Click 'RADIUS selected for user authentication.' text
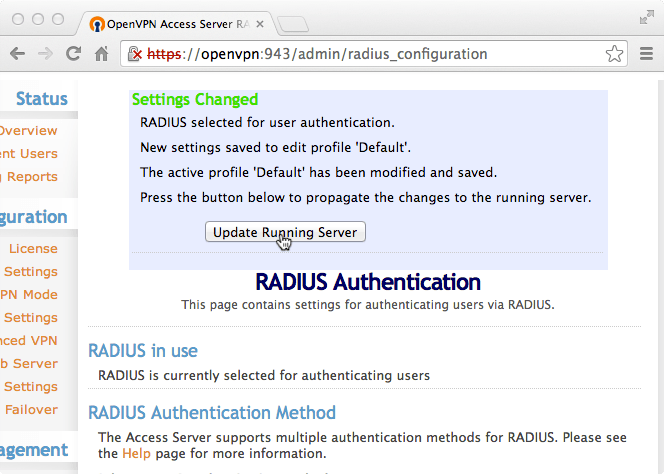The height and width of the screenshot is (474, 664). 267,122
